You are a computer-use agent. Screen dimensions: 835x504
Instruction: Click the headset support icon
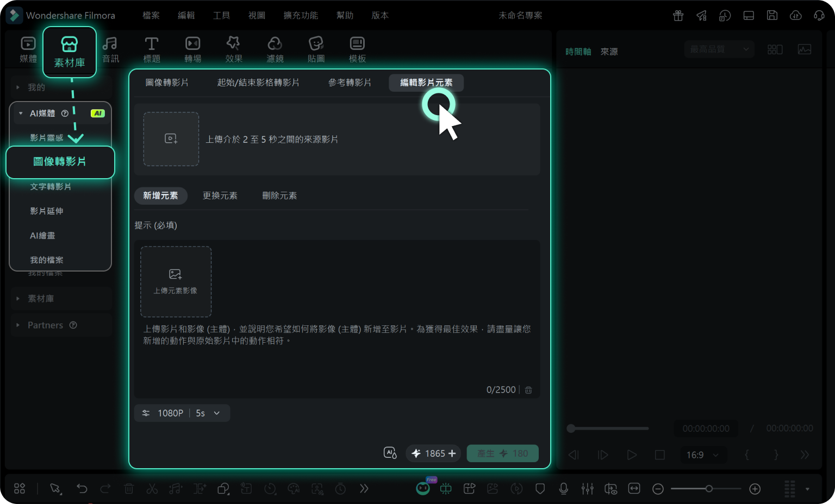click(819, 15)
